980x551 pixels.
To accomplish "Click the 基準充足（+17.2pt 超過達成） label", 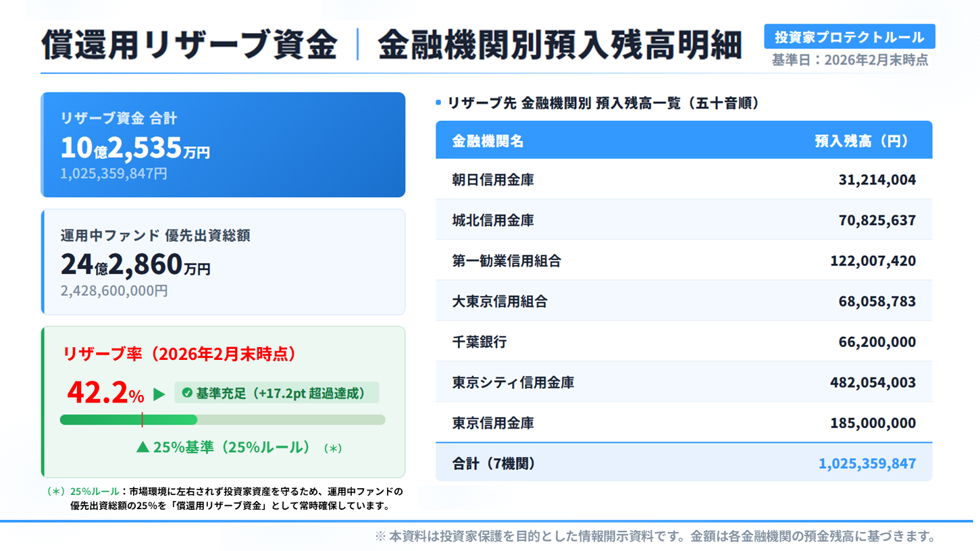I will 280,393.
